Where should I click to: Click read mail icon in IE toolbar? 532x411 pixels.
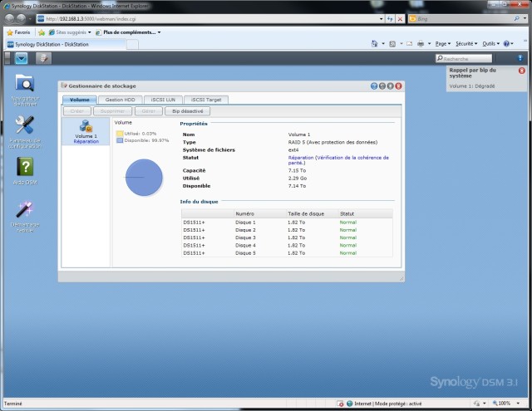coord(410,44)
